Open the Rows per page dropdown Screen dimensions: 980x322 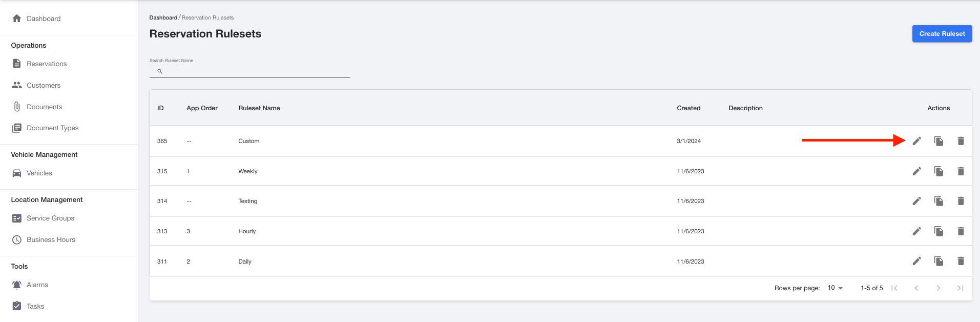tap(835, 288)
